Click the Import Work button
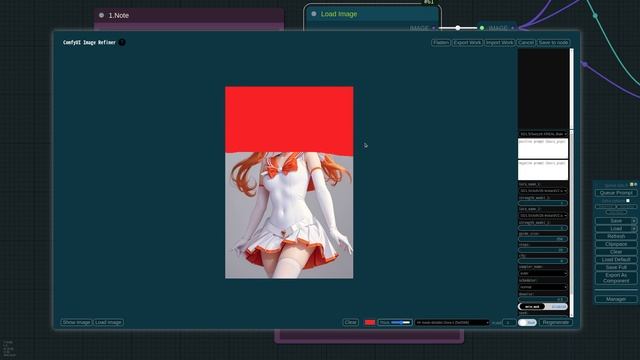 click(x=500, y=42)
